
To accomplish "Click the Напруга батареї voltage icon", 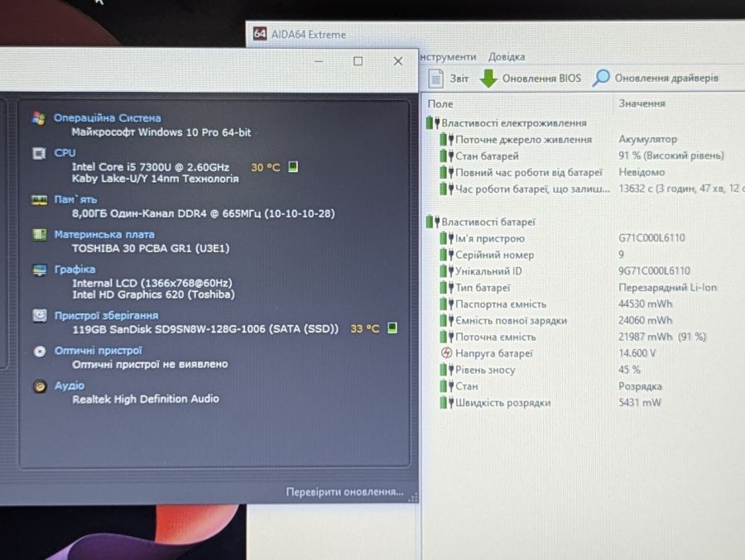I will click(447, 353).
